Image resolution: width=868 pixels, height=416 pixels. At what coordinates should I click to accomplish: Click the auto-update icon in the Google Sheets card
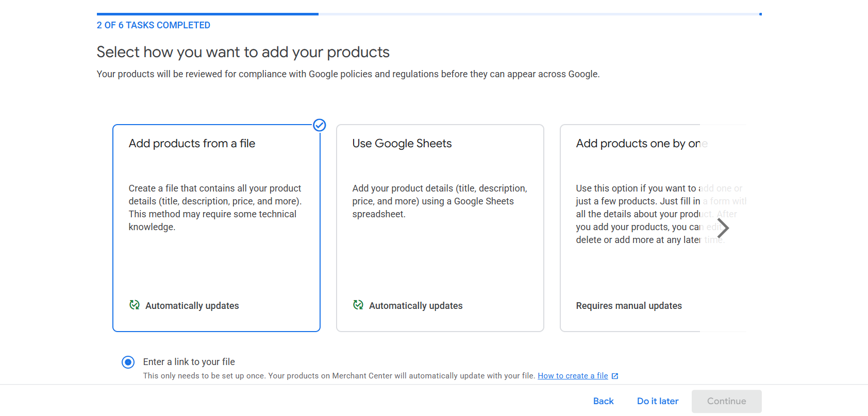pyautogui.click(x=358, y=305)
